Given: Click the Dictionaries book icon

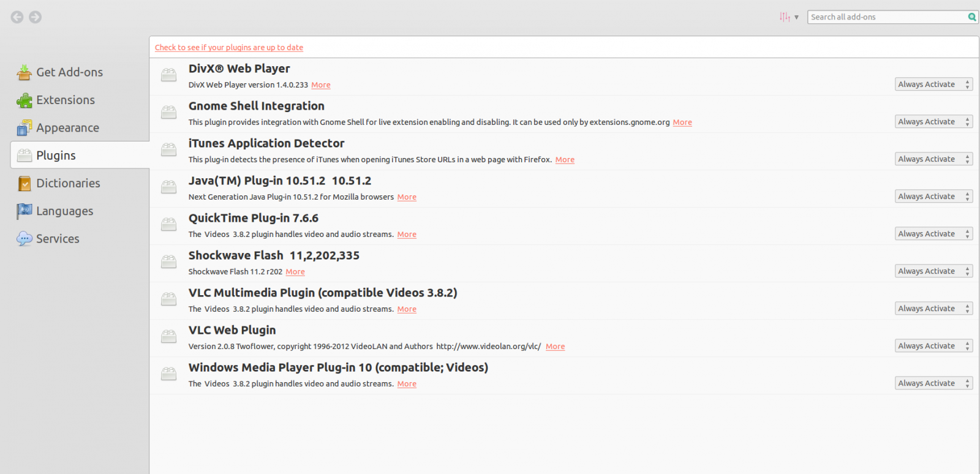Looking at the screenshot, I should click(x=24, y=183).
